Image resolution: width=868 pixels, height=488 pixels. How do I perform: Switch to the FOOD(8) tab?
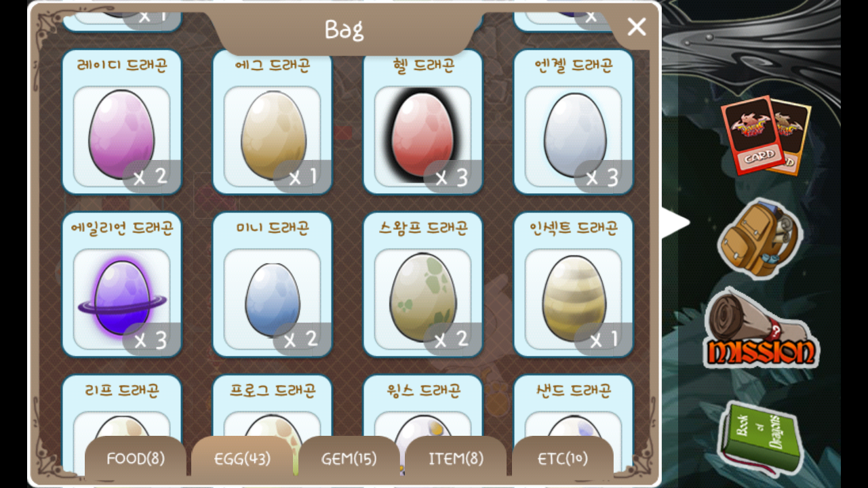pyautogui.click(x=136, y=459)
